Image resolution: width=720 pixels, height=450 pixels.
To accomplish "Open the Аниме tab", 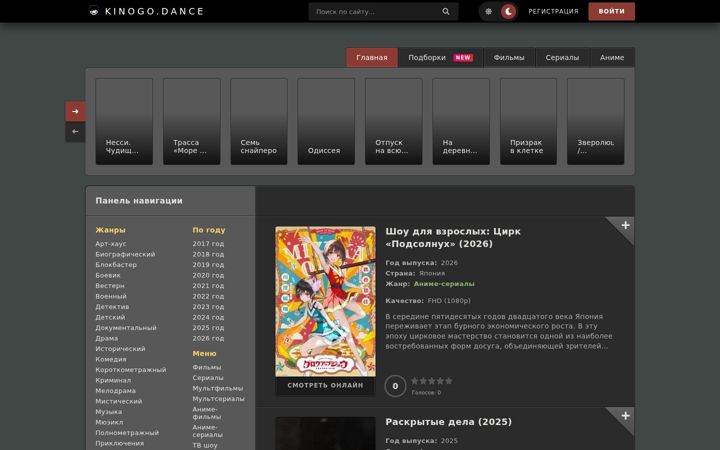I will tap(612, 57).
